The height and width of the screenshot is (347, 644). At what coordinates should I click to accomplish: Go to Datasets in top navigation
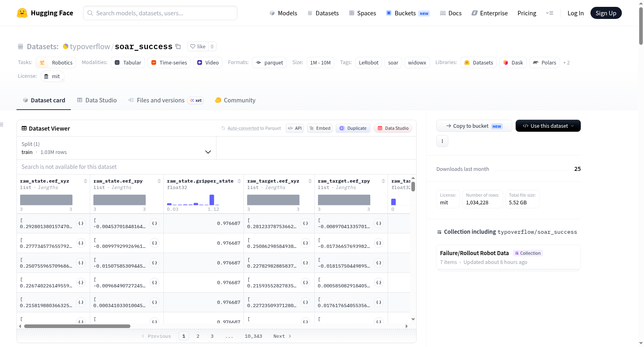point(323,13)
